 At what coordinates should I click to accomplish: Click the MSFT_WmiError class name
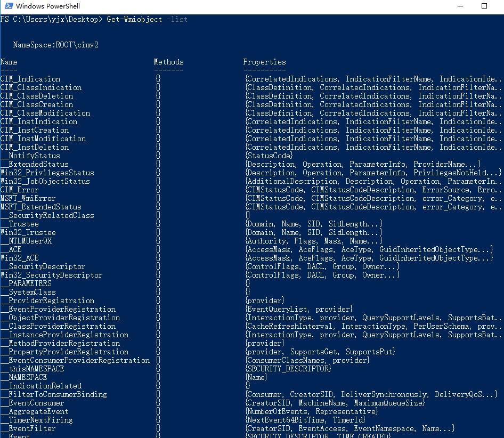[x=28, y=198]
